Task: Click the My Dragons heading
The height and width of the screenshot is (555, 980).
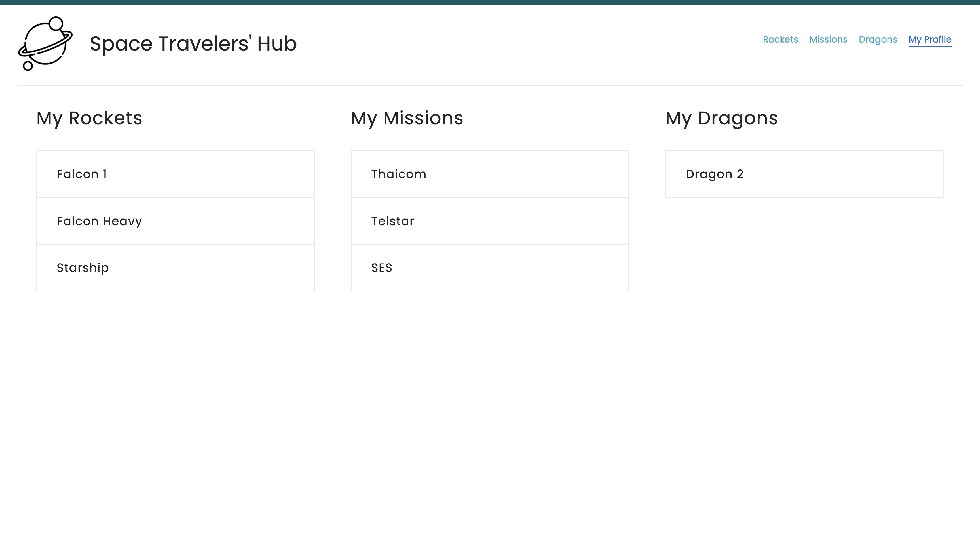Action: (721, 118)
